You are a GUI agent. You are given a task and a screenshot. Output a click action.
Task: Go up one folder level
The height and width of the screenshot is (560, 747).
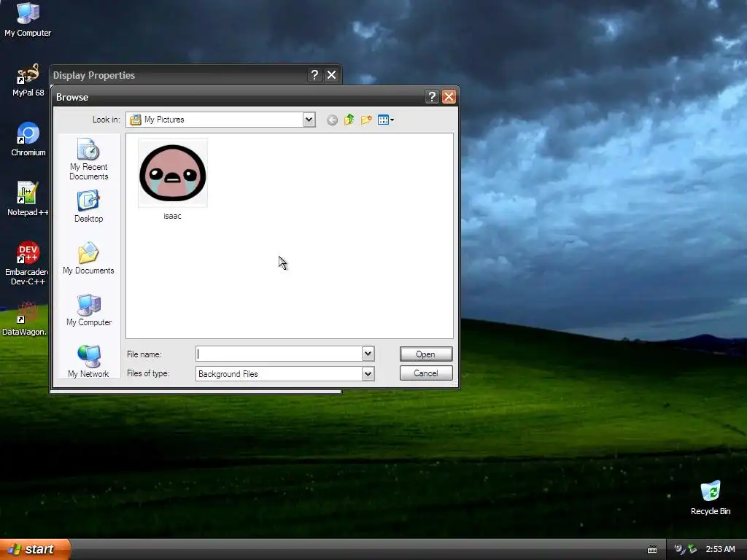point(349,120)
